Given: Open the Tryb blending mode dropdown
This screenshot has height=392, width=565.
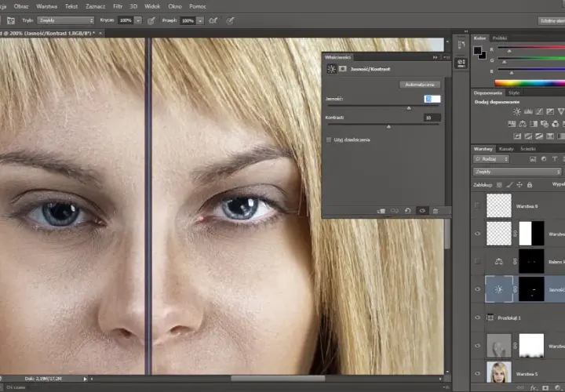Looking at the screenshot, I should 66,20.
